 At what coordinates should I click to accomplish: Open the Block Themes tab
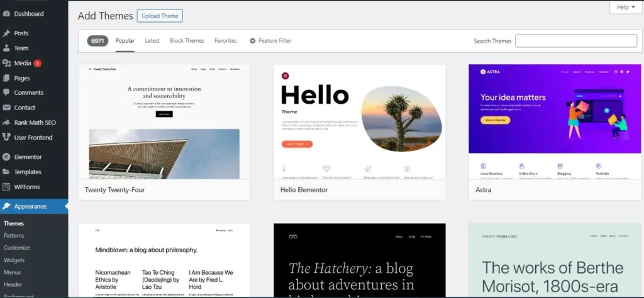point(187,41)
